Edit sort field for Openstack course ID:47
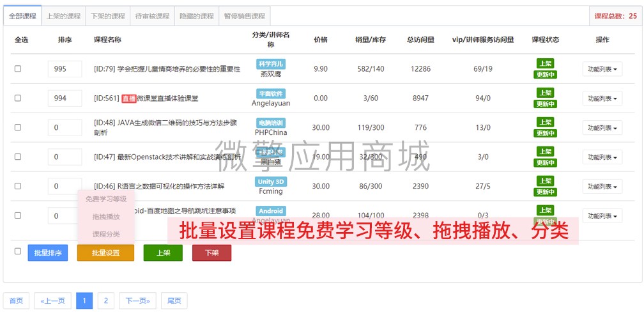The width and height of the screenshot is (644, 312). tap(65, 157)
